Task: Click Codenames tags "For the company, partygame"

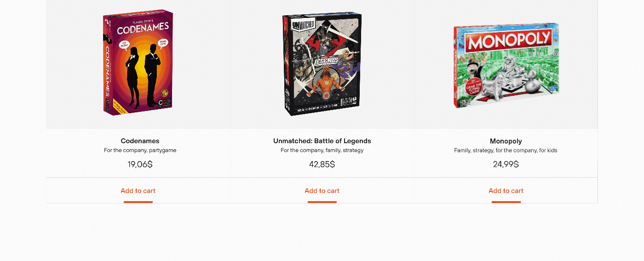Action: 140,151
